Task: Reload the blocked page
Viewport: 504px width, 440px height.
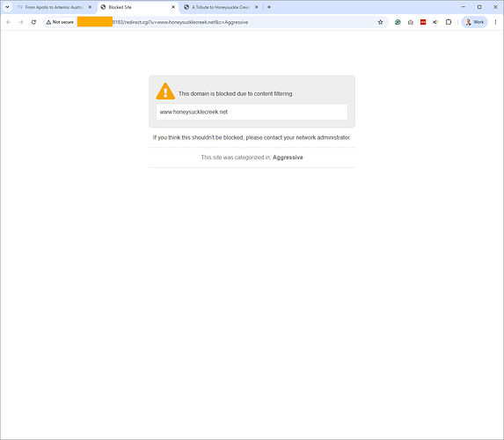Action: 33,22
